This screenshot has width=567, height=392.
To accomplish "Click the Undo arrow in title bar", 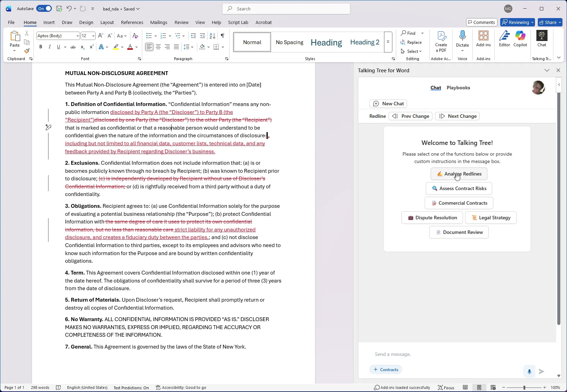I will click(x=69, y=9).
